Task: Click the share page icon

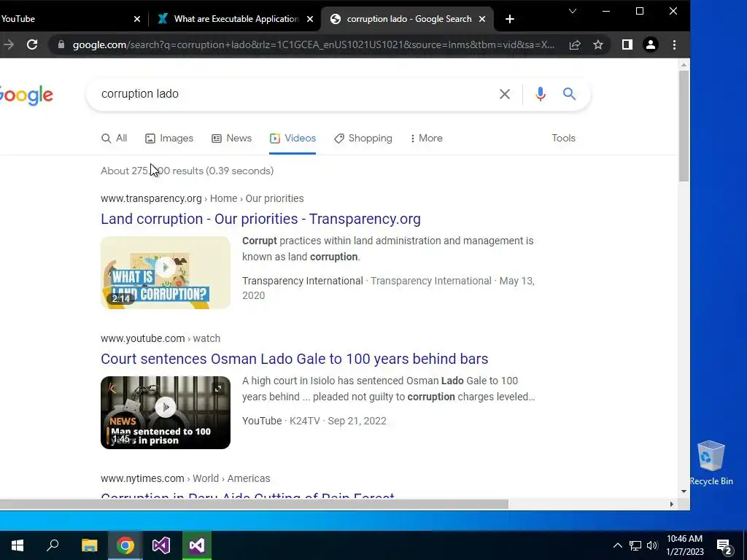Action: coord(575,44)
